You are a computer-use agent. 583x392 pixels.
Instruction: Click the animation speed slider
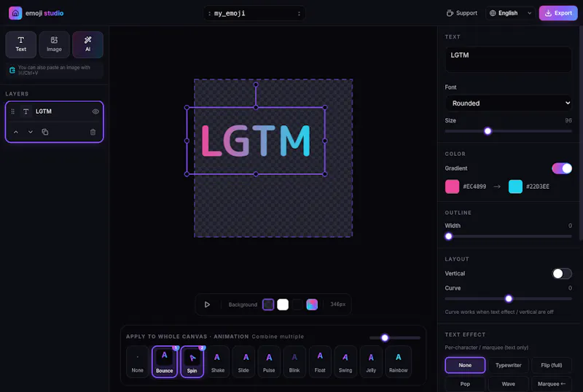[x=395, y=337]
